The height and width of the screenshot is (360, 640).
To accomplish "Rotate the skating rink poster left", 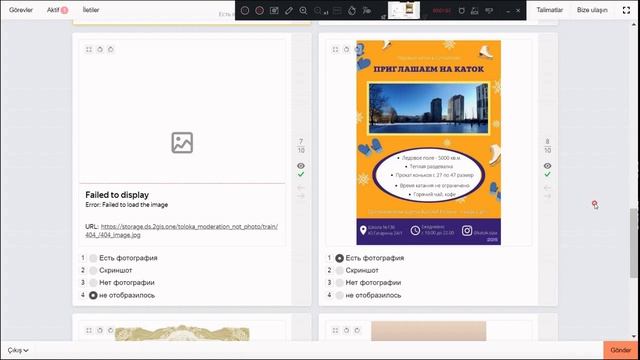I will 347,49.
